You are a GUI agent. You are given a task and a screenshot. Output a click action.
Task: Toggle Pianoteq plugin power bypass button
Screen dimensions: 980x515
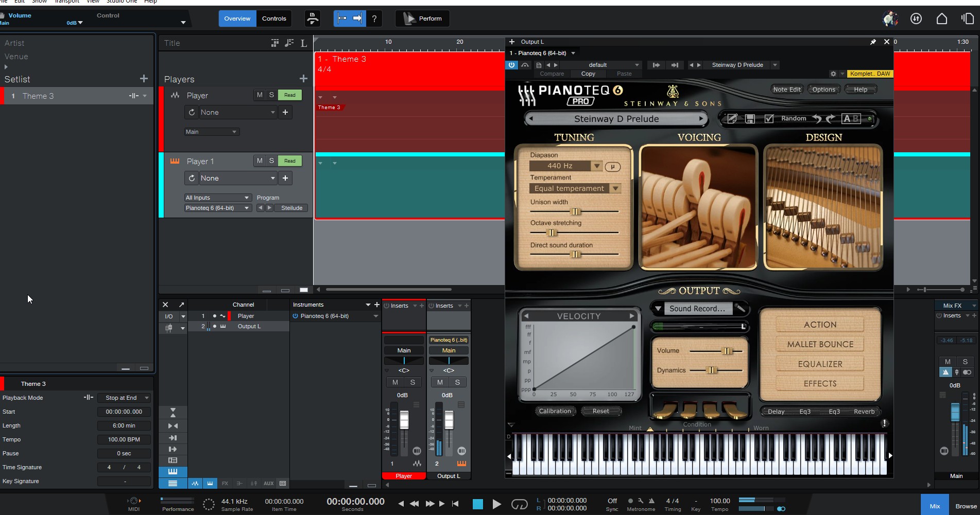point(511,65)
